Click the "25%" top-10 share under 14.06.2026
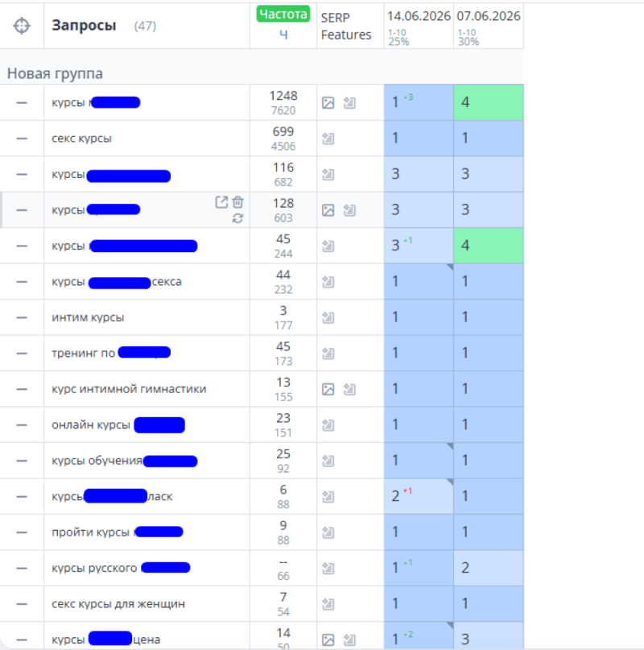The height and width of the screenshot is (650, 644). tap(398, 41)
